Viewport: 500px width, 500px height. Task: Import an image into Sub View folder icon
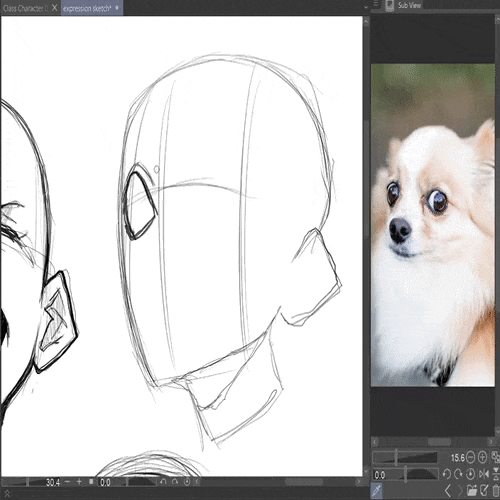(472, 491)
